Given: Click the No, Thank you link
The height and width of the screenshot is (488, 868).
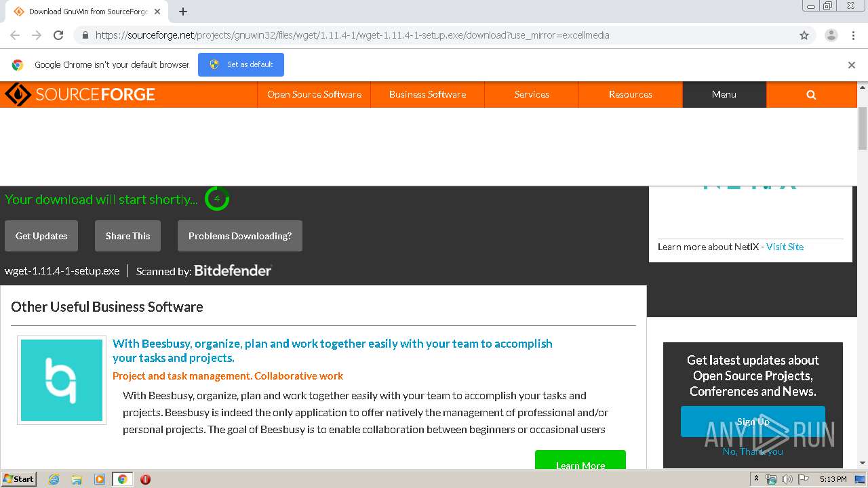Looking at the screenshot, I should [x=753, y=451].
